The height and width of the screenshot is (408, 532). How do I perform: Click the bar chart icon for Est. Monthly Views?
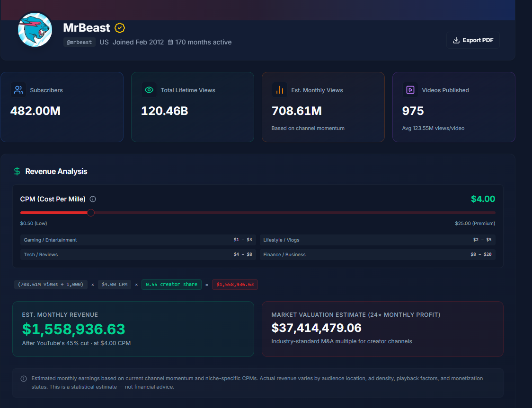(x=280, y=90)
